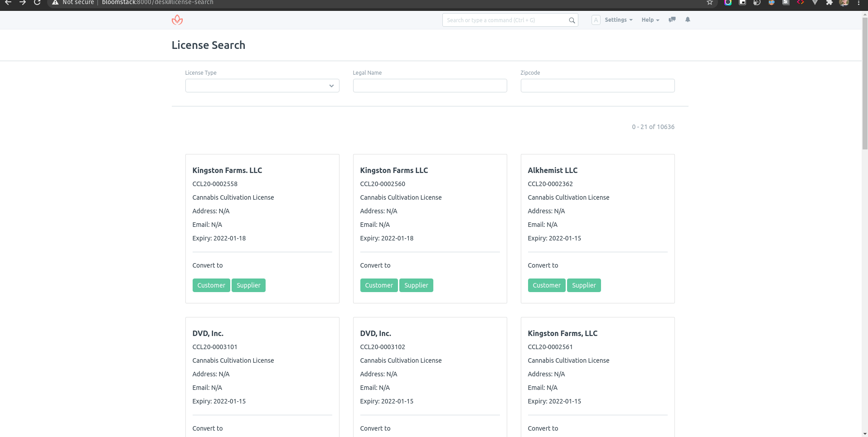Convert Alkhemist LLC to Customer
Screen dimensions: 868x437
(547, 285)
